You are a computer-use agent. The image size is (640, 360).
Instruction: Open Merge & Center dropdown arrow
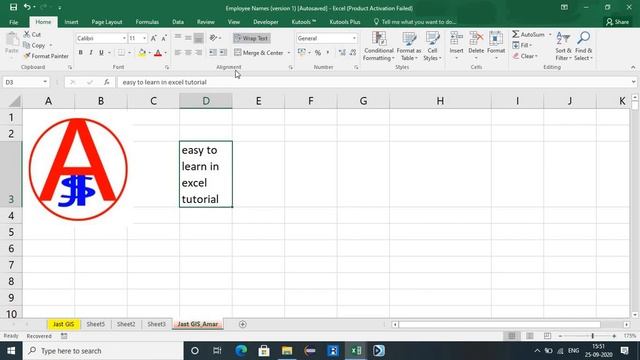[x=289, y=53]
